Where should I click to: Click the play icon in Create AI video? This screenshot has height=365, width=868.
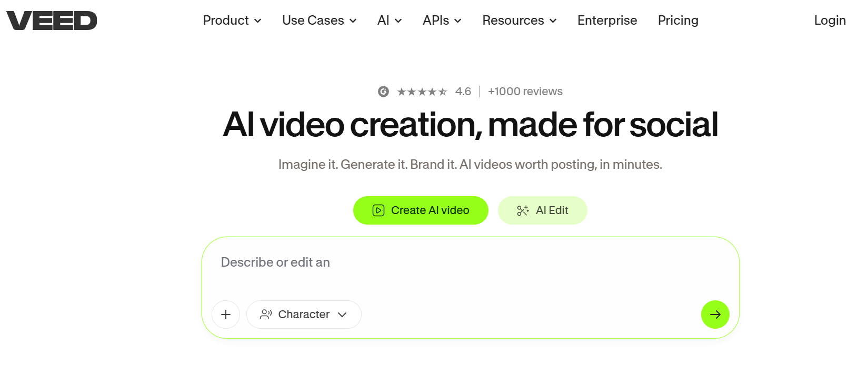378,210
